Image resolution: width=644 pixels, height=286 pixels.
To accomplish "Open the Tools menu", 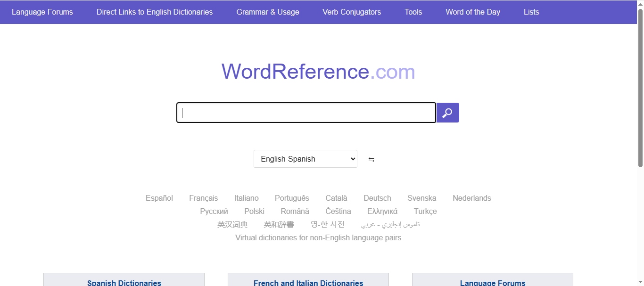I will tap(413, 12).
